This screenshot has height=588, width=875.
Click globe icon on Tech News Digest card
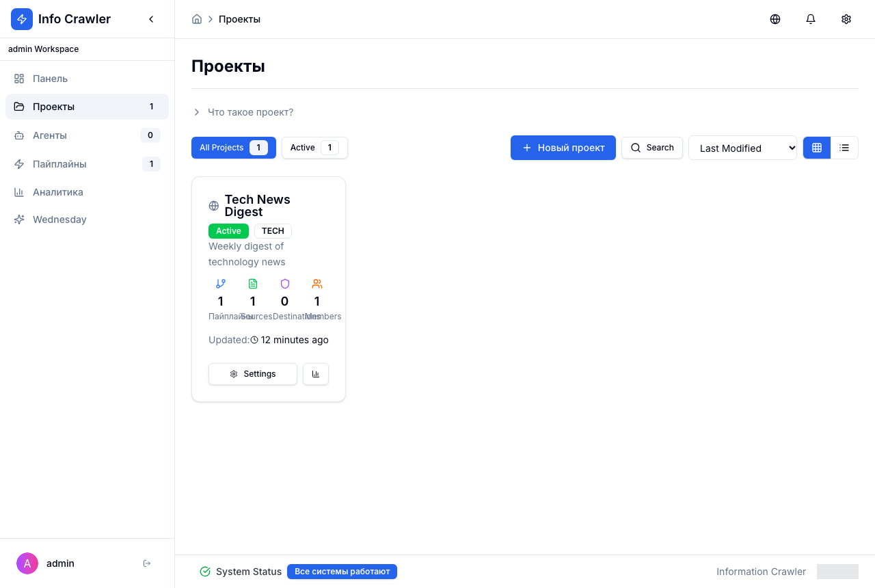tap(214, 206)
